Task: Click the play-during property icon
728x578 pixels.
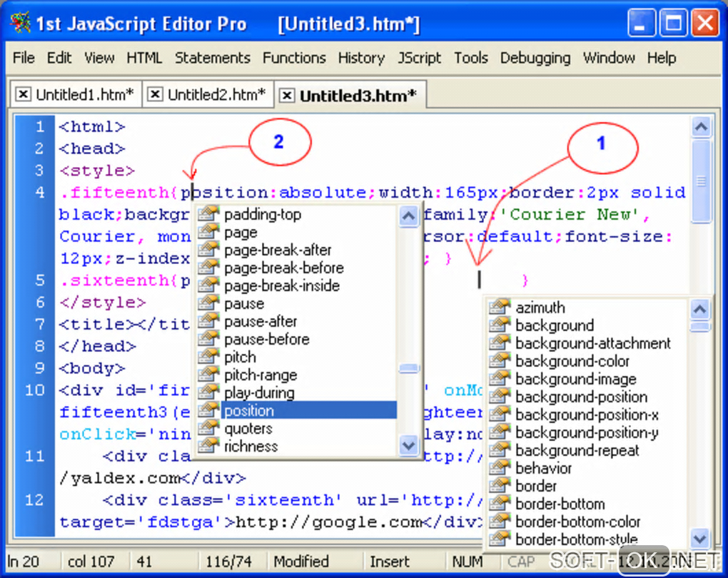Action: tap(208, 392)
